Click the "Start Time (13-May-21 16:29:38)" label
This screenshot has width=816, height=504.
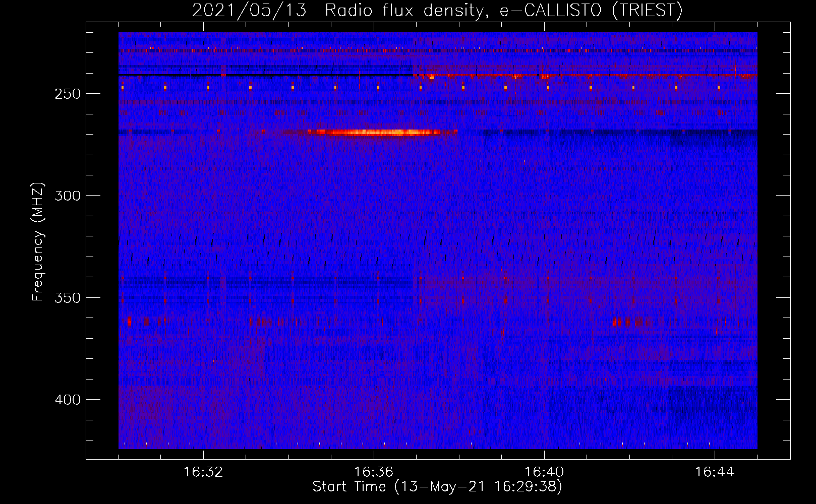(x=437, y=487)
